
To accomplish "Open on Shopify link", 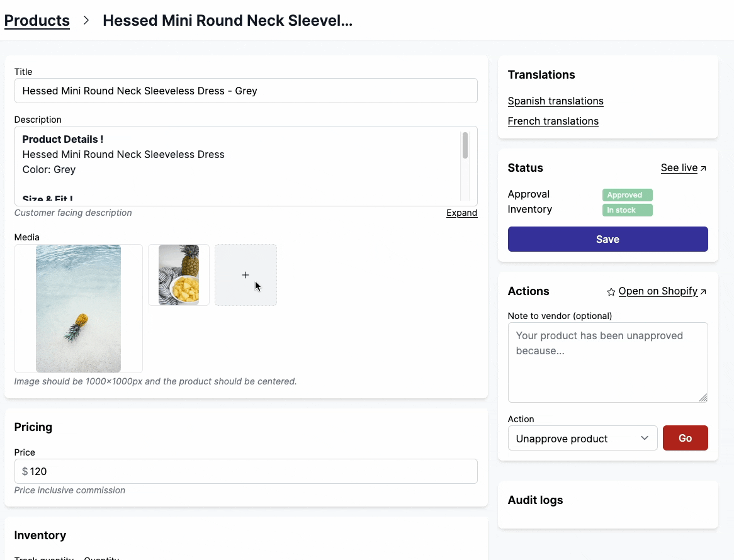I will [658, 291].
